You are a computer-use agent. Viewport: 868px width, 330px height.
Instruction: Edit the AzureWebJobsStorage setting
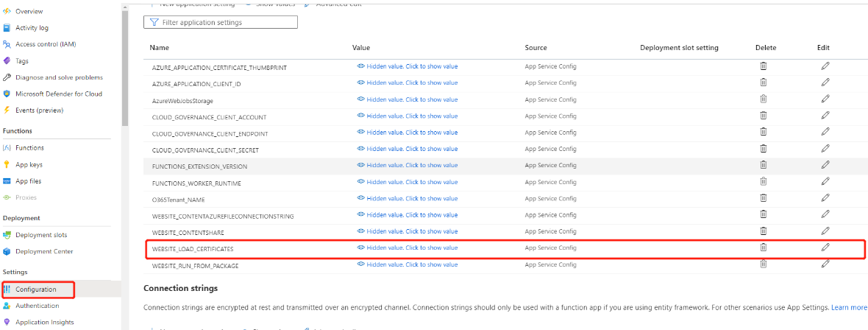point(825,99)
